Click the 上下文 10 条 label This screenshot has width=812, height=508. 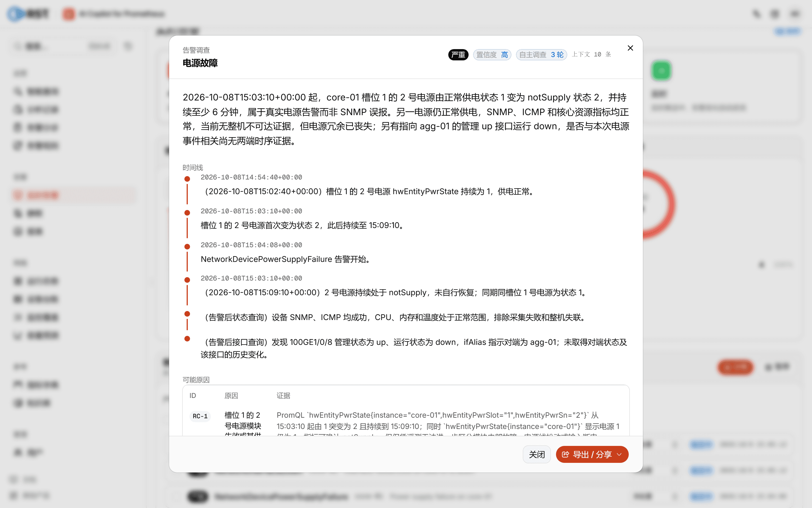click(591, 54)
